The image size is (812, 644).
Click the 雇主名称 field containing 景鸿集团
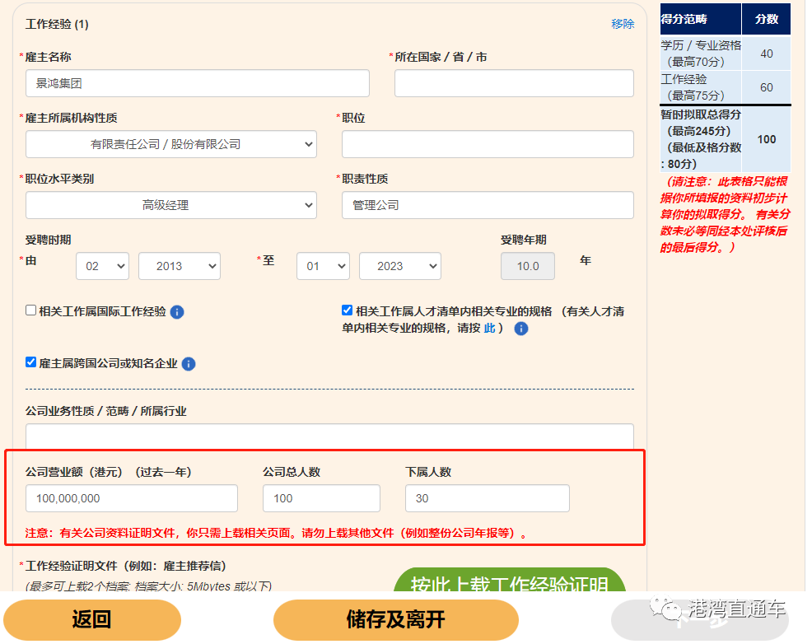[x=196, y=83]
